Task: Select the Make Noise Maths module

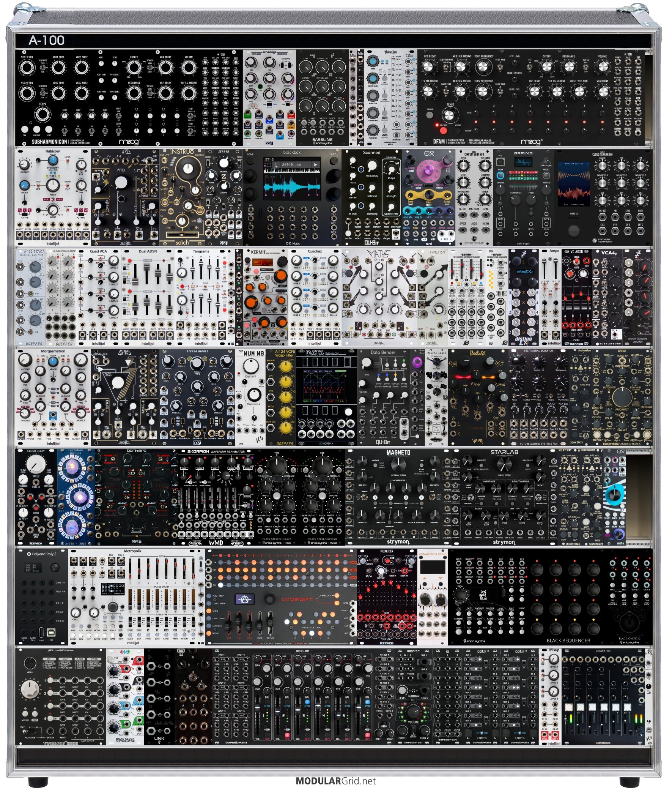Action: (380, 297)
